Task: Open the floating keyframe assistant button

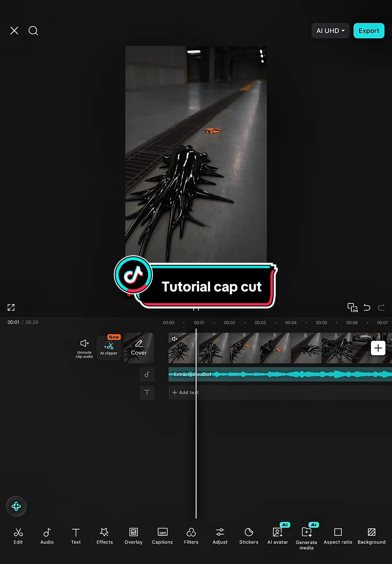Action: [x=16, y=506]
